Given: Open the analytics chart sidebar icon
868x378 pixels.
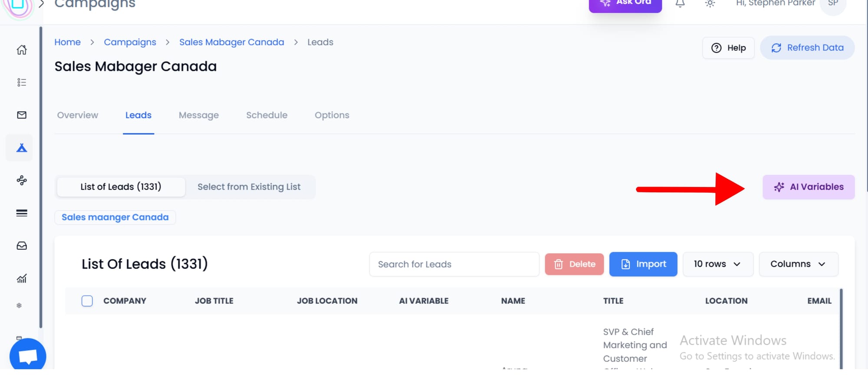Looking at the screenshot, I should pyautogui.click(x=22, y=279).
